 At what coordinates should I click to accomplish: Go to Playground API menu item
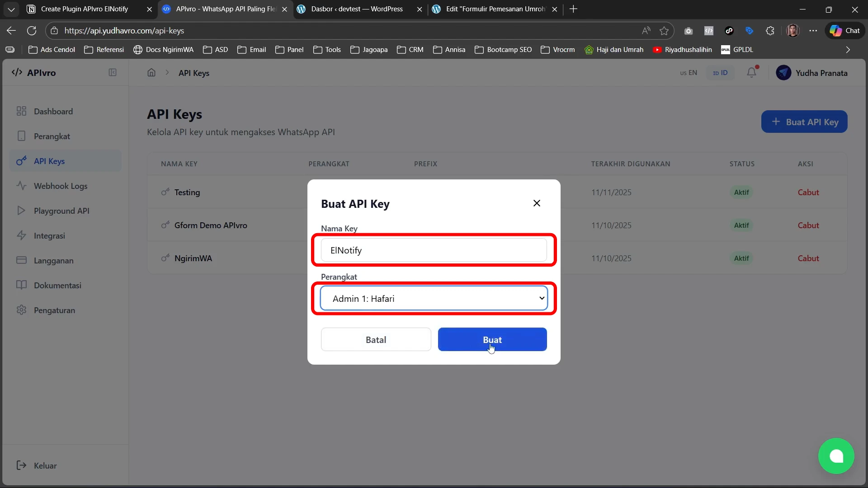(x=61, y=211)
